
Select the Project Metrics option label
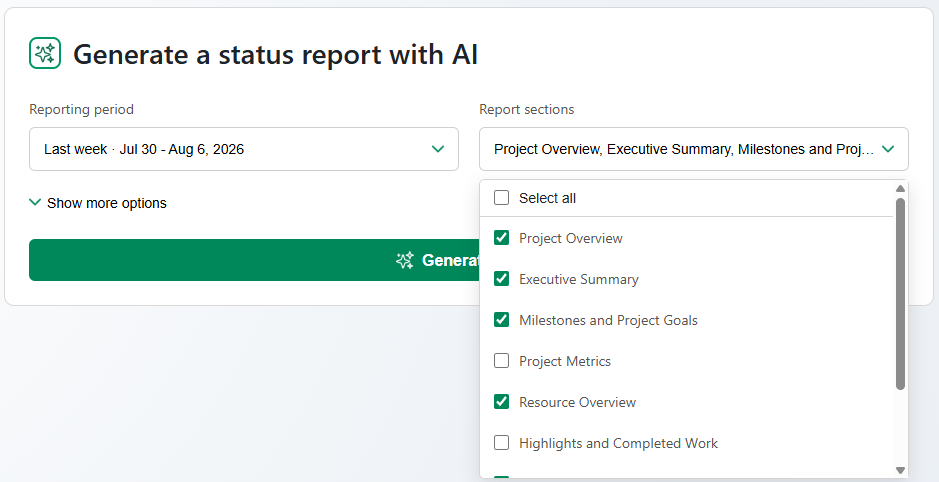click(x=565, y=361)
